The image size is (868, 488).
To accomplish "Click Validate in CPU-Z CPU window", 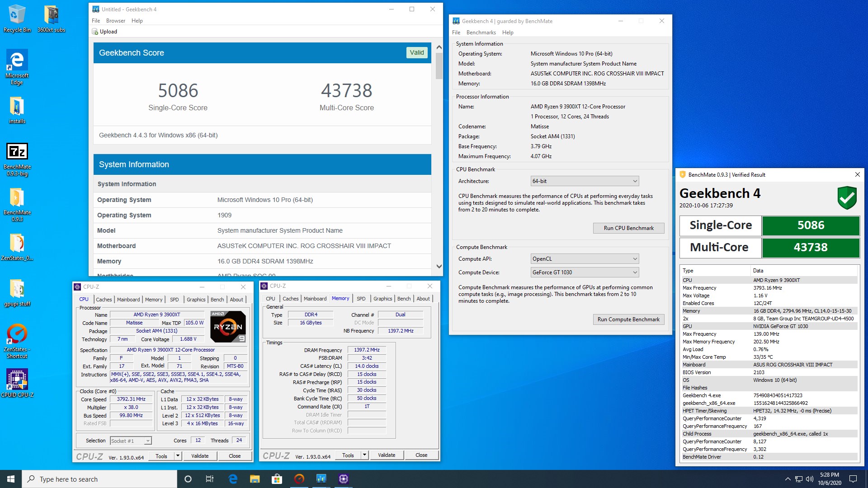I will [x=200, y=456].
